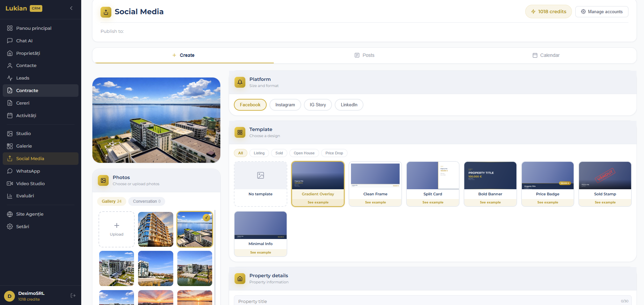Click the logout icon beside DeximoSRL
The width and height of the screenshot is (644, 305).
73,296
